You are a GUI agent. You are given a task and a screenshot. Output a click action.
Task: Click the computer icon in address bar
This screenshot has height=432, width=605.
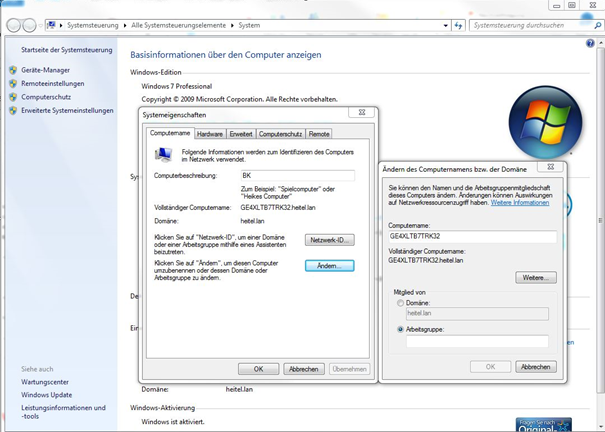(x=51, y=25)
